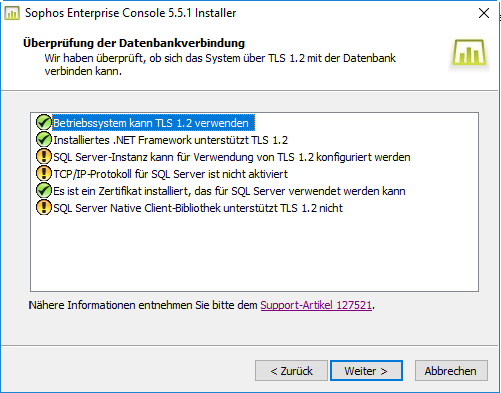This screenshot has width=501, height=393.
Task: Click the warning icon beside TCP/IP-Protokoll entry
Action: tap(43, 173)
